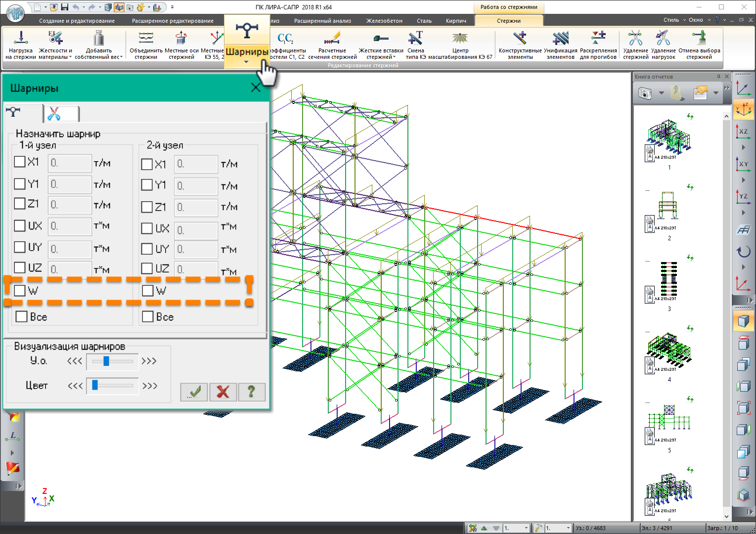Confirm hinges with green checkmark button
Screen dimensions: 756x534
[x=194, y=392]
